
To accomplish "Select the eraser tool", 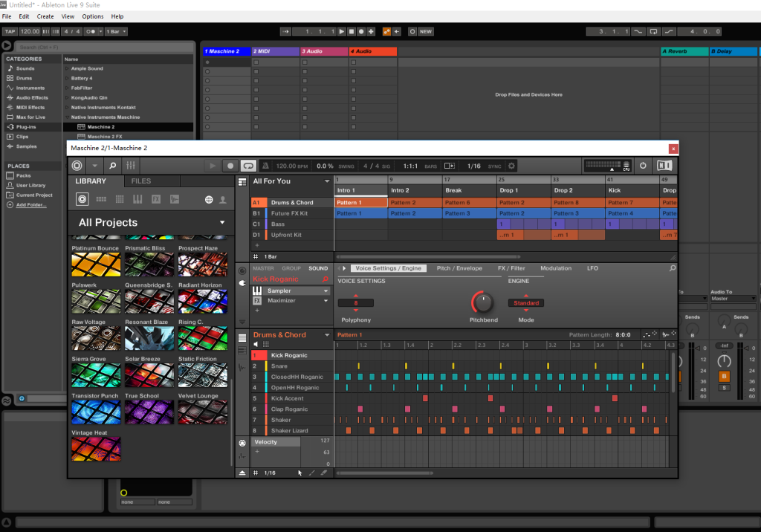I will click(324, 473).
